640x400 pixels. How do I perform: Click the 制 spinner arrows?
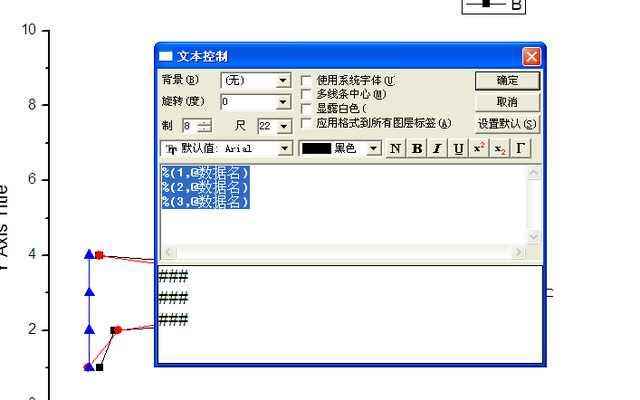(204, 126)
